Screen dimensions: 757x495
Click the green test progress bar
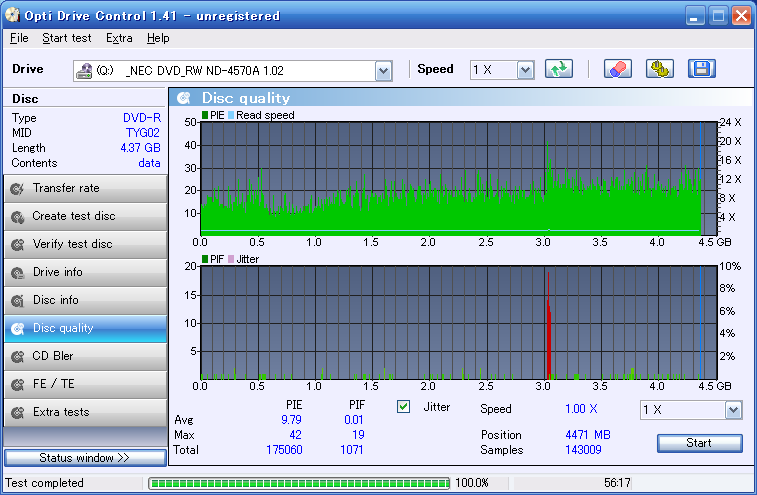tap(299, 483)
